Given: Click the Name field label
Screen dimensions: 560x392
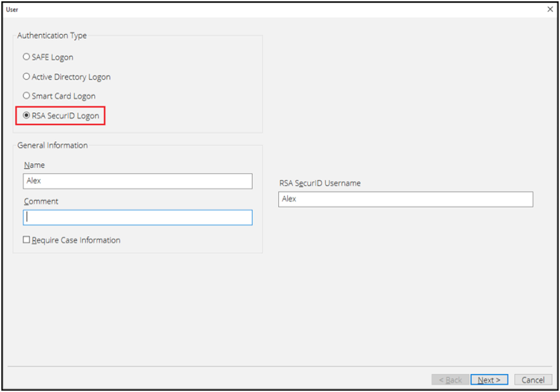Looking at the screenshot, I should click(x=34, y=165).
